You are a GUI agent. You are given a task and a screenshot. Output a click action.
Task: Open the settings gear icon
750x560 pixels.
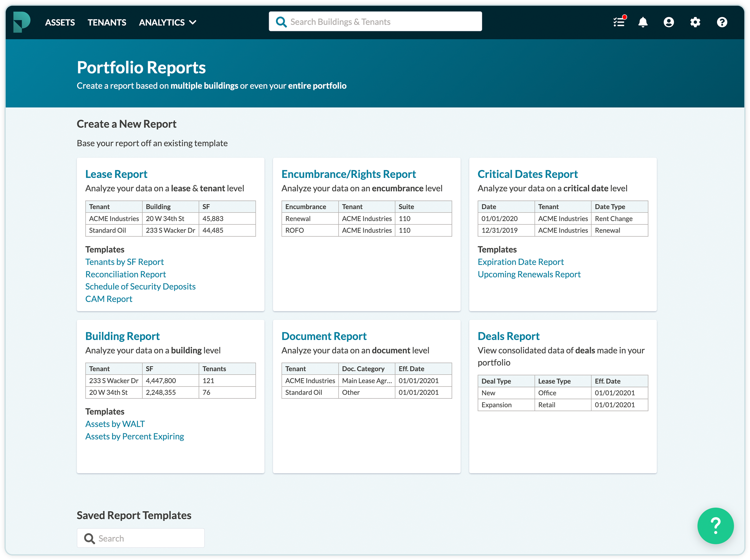[695, 22]
